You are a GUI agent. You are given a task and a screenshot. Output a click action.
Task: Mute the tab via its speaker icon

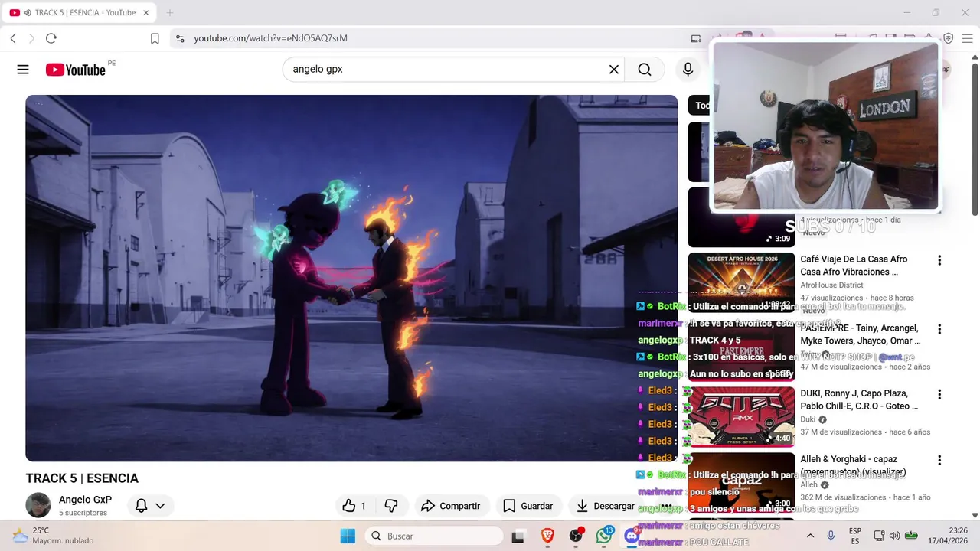28,12
